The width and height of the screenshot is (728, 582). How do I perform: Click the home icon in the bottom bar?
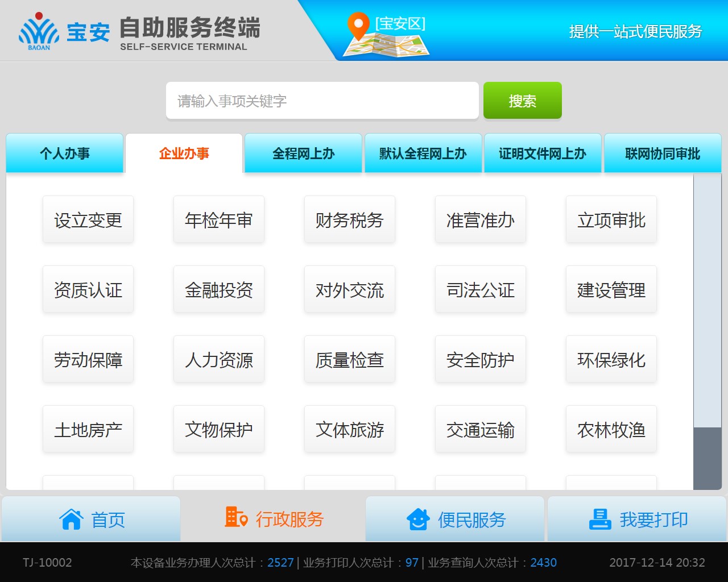(71, 519)
